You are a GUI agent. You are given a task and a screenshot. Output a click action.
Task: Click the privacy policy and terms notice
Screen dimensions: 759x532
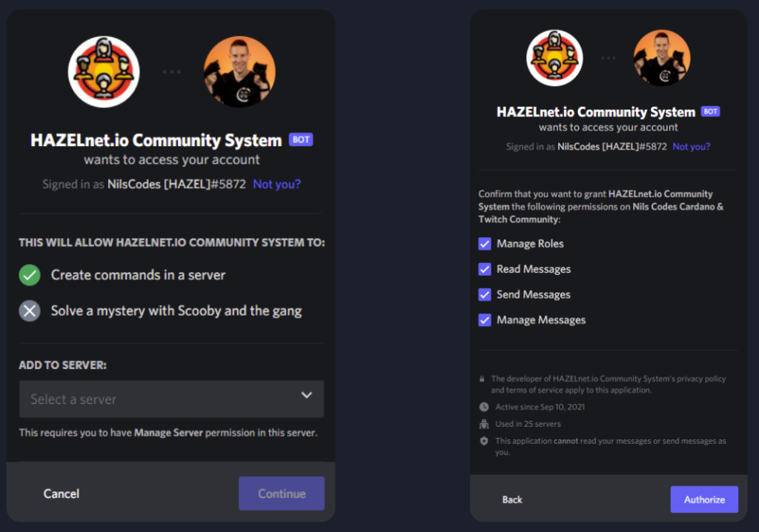pos(609,385)
